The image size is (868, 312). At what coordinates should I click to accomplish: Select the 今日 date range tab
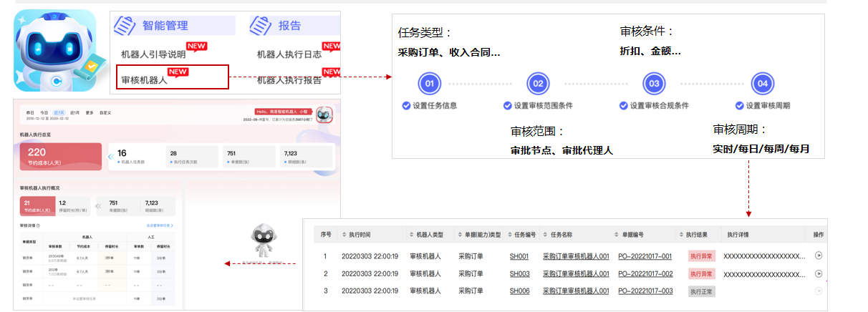(x=44, y=113)
